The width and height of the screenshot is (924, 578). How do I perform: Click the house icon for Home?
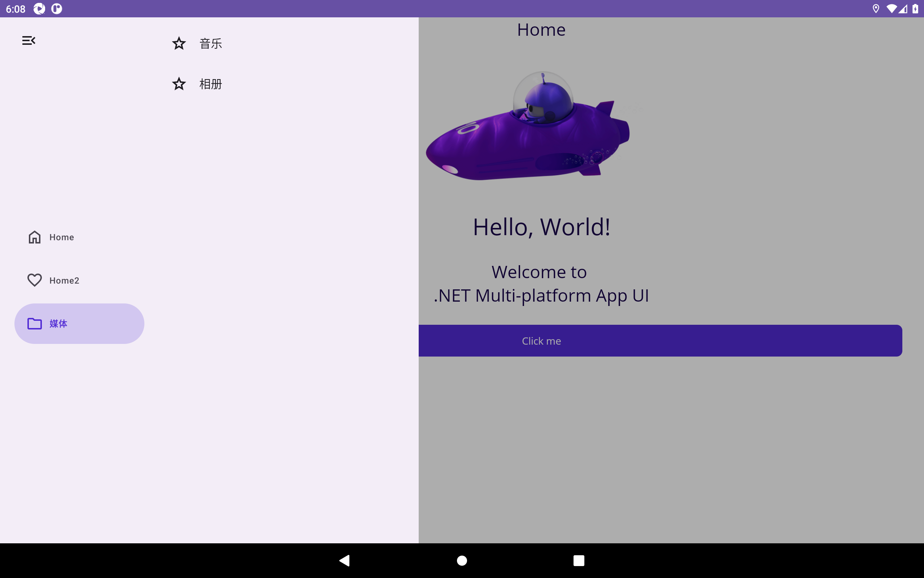coord(34,237)
